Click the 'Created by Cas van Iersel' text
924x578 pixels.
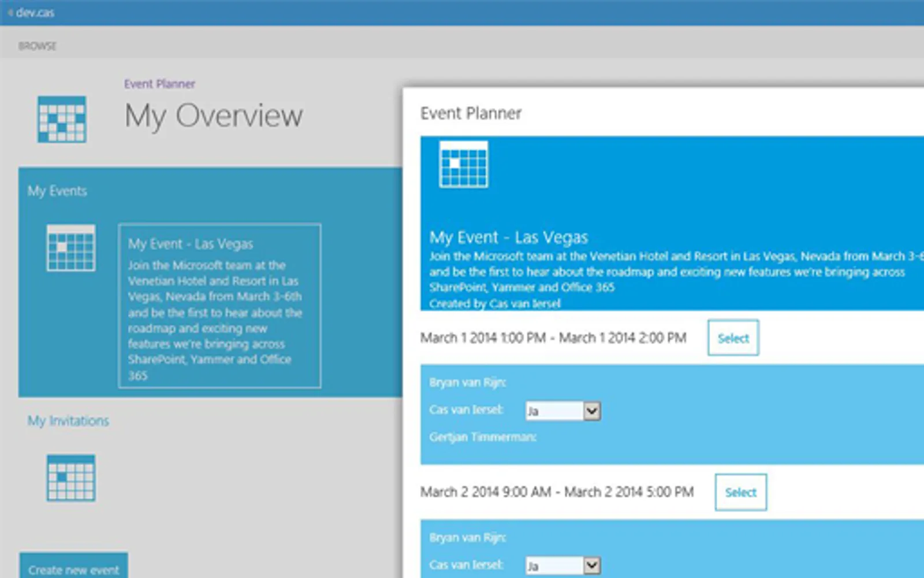[x=495, y=303]
